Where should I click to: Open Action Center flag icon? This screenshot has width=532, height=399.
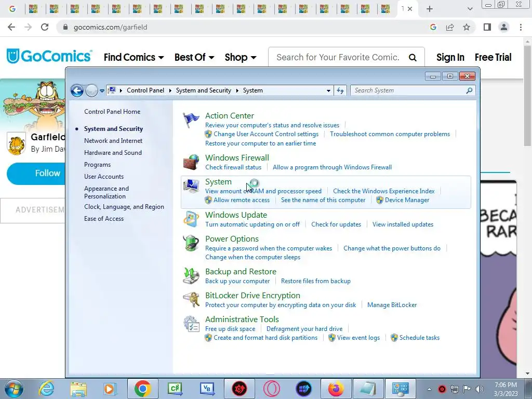(191, 120)
